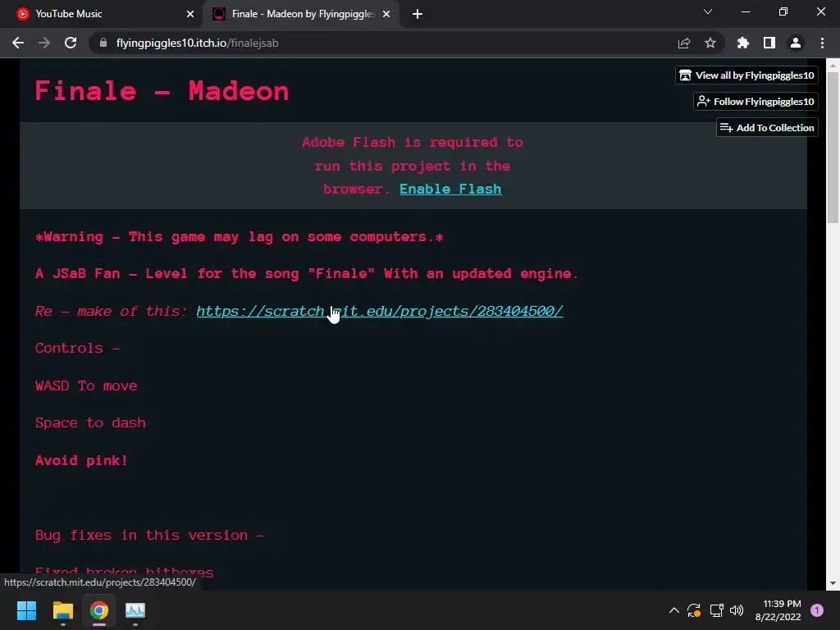Click the Chrome taskbar icon

click(x=99, y=610)
